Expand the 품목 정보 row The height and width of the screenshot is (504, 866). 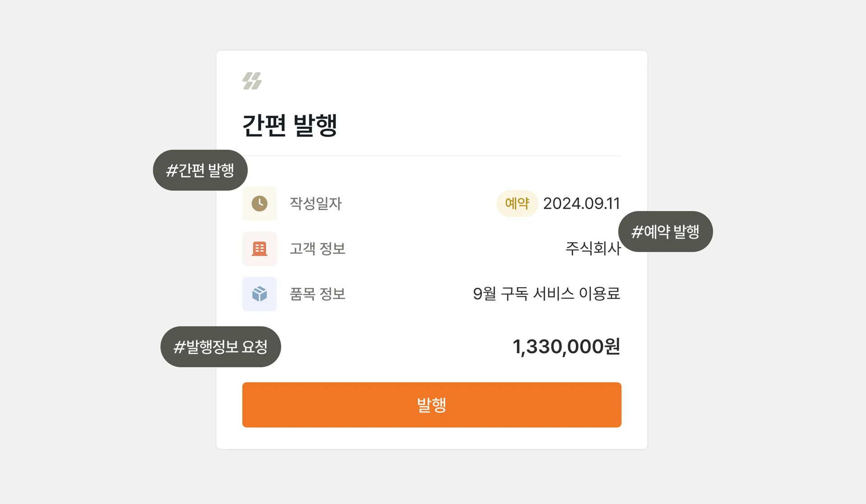pos(317,294)
